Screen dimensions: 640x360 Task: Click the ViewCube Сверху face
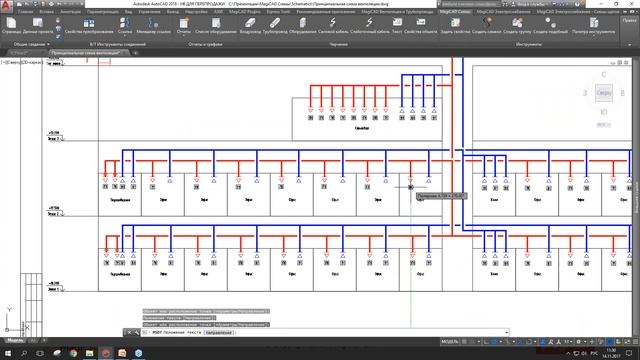click(x=604, y=93)
